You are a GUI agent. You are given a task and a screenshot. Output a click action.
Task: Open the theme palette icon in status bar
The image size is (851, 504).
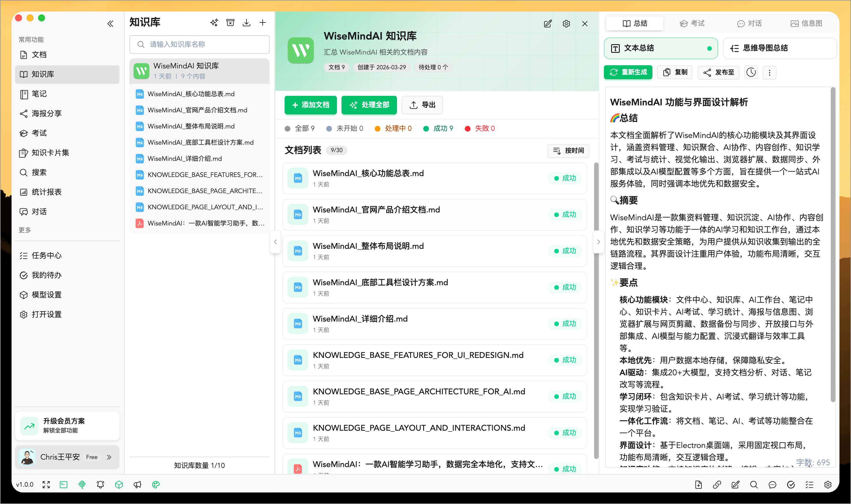[x=156, y=485]
